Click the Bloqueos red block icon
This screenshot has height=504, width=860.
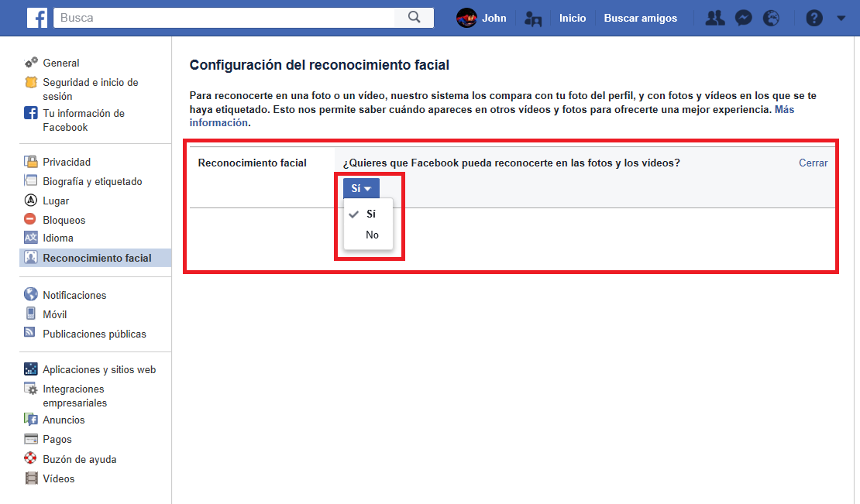[30, 219]
